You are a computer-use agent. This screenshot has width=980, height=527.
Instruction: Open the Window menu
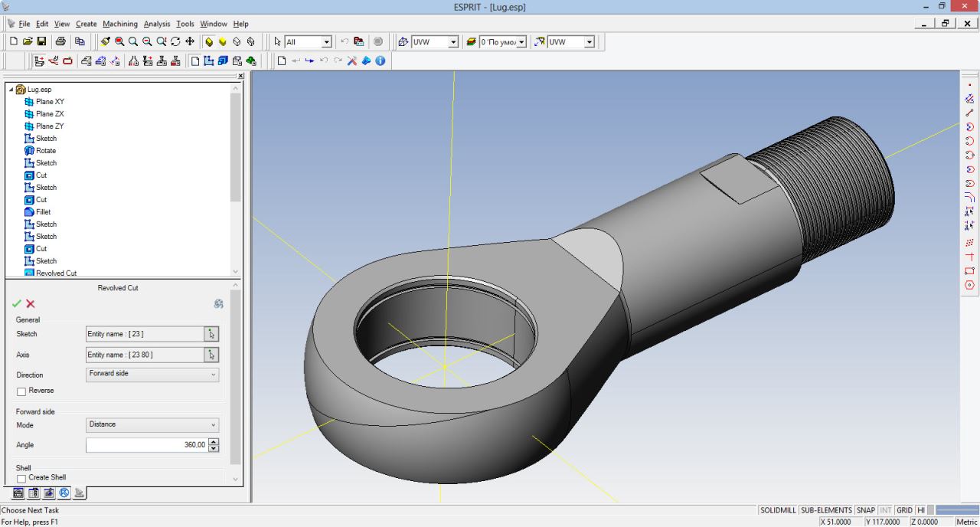pyautogui.click(x=214, y=24)
